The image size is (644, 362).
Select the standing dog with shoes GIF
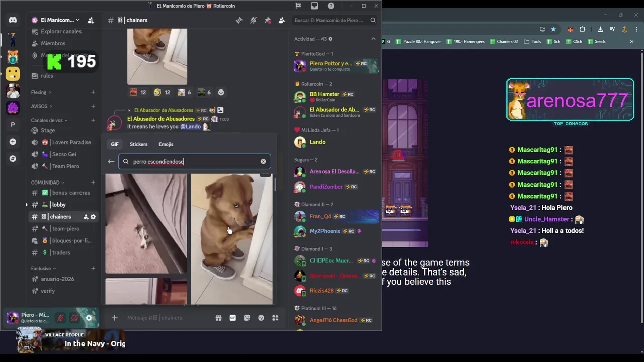(231, 239)
